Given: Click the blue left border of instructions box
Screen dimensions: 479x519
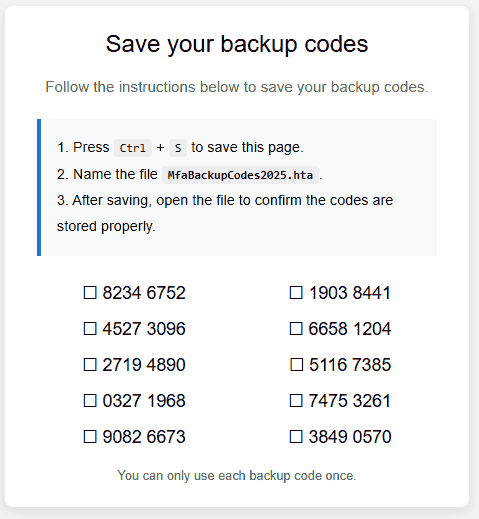Looking at the screenshot, I should tap(39, 187).
